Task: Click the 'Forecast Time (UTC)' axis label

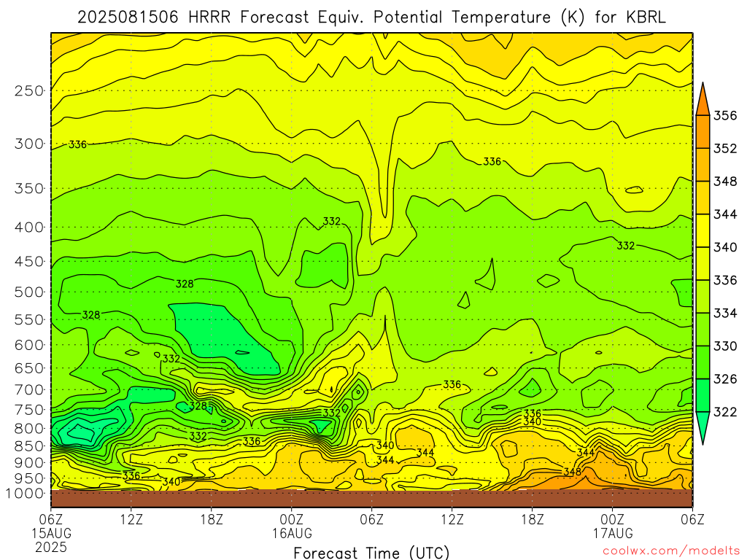Action: [x=371, y=553]
